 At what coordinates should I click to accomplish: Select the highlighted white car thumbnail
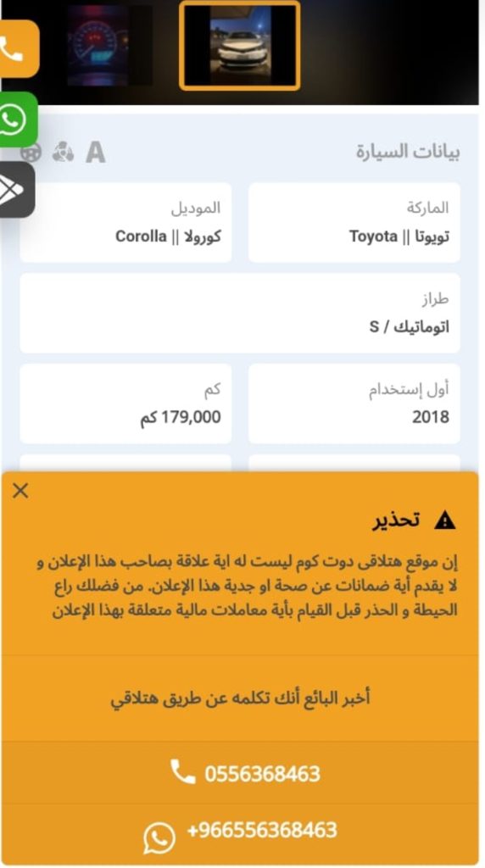pyautogui.click(x=240, y=46)
